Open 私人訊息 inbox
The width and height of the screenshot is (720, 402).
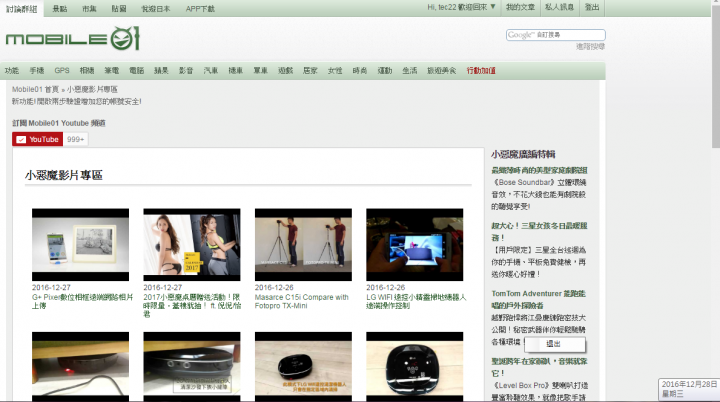(559, 7)
